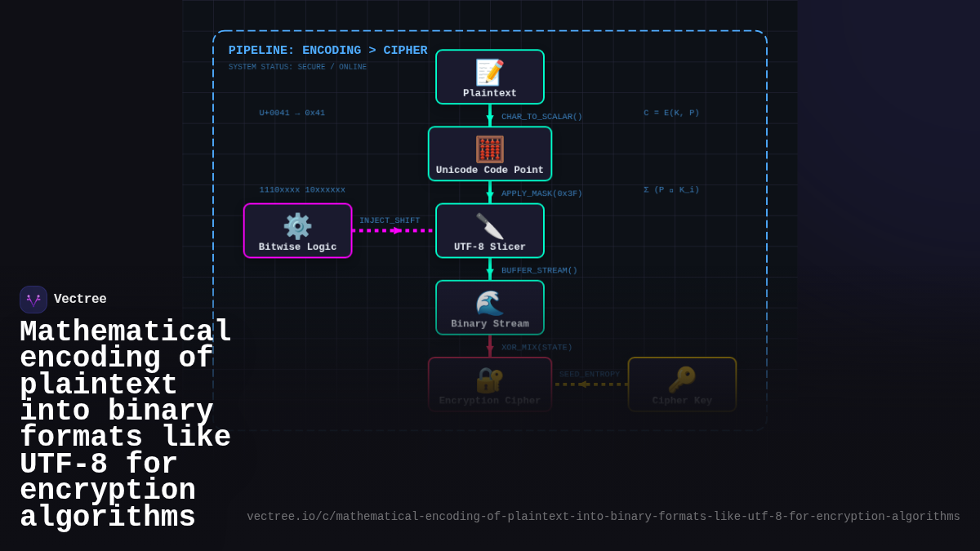Click the Plaintext memo icon
This screenshot has width=980, height=551.
pyautogui.click(x=489, y=72)
